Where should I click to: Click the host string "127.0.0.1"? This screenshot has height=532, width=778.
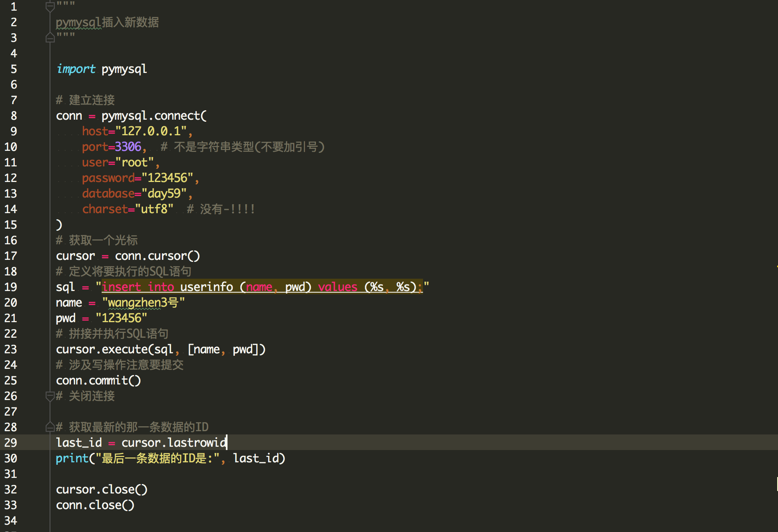[x=151, y=131]
